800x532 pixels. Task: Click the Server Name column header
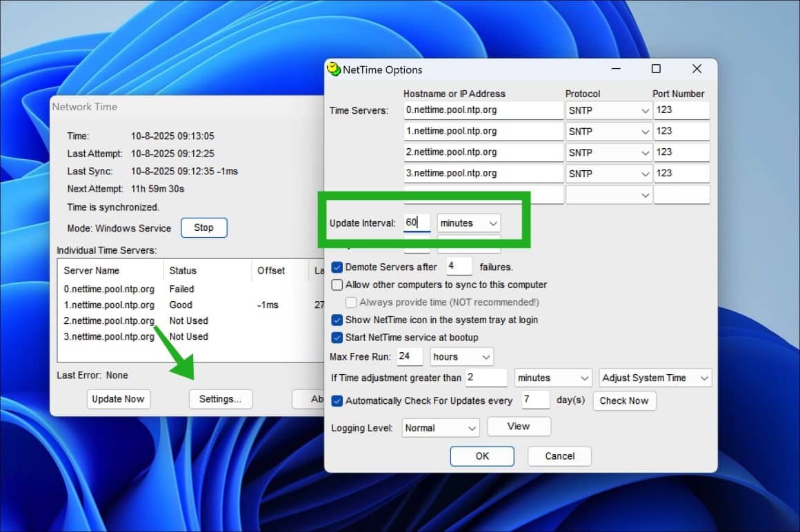(92, 271)
